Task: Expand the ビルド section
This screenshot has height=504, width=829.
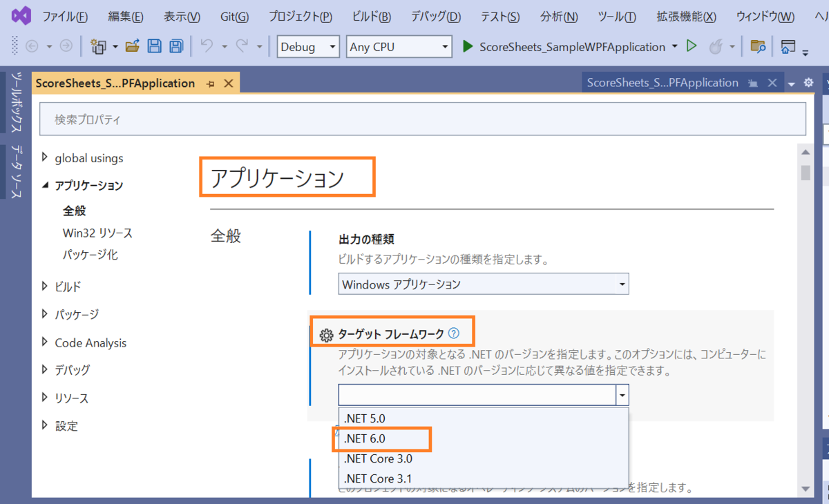Action: point(45,286)
